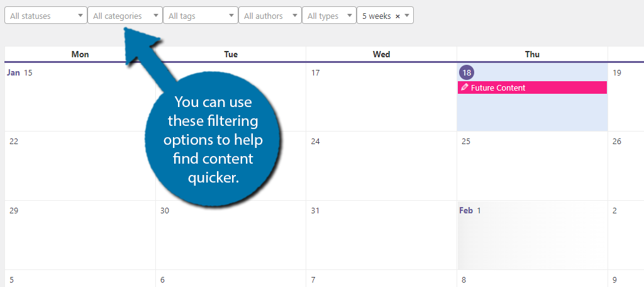The image size is (644, 287).
Task: Click the Thursday 25 date cell
Action: point(532,166)
